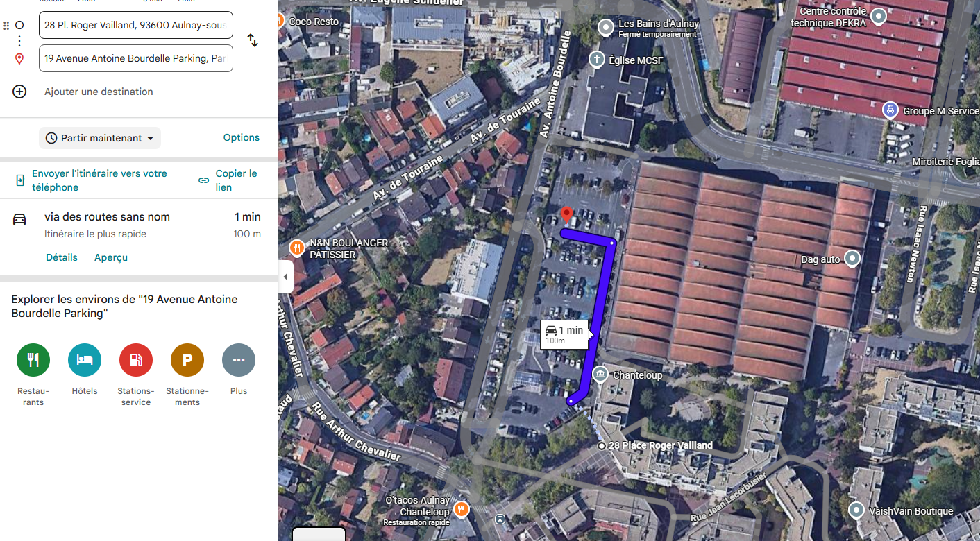Click the layers thumbnail at the map's bottom edge

[319, 534]
